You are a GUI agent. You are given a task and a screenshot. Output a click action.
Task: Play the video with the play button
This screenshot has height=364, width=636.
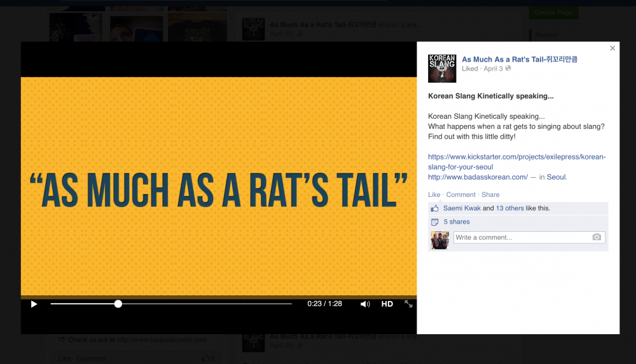(x=34, y=304)
